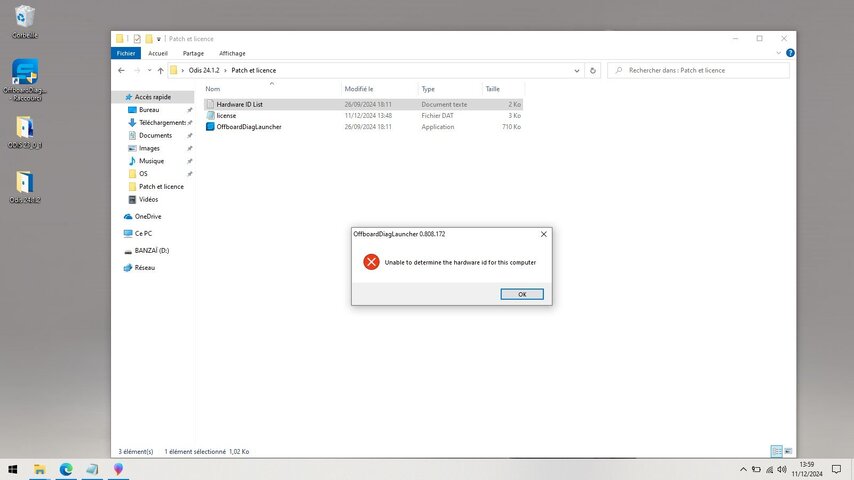The height and width of the screenshot is (480, 854).
Task: Click OK in the OffboardDiagLauncher error dialog
Action: pos(522,294)
